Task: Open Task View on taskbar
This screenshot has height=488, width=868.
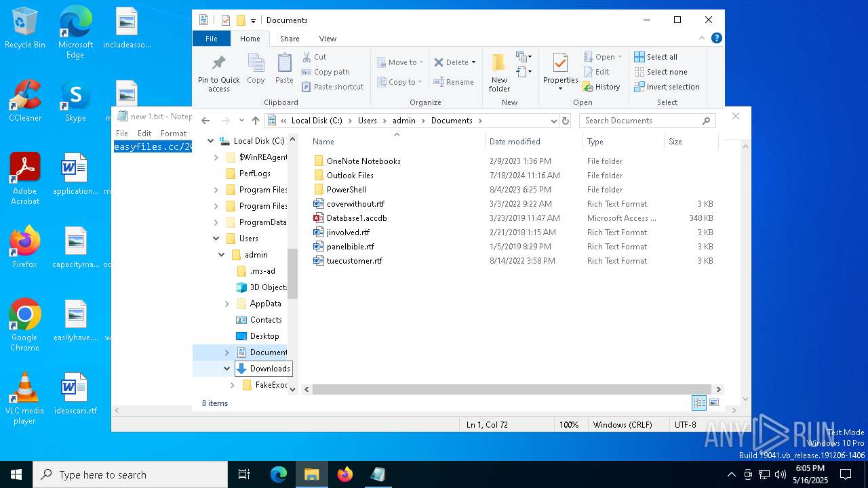Action: [244, 474]
